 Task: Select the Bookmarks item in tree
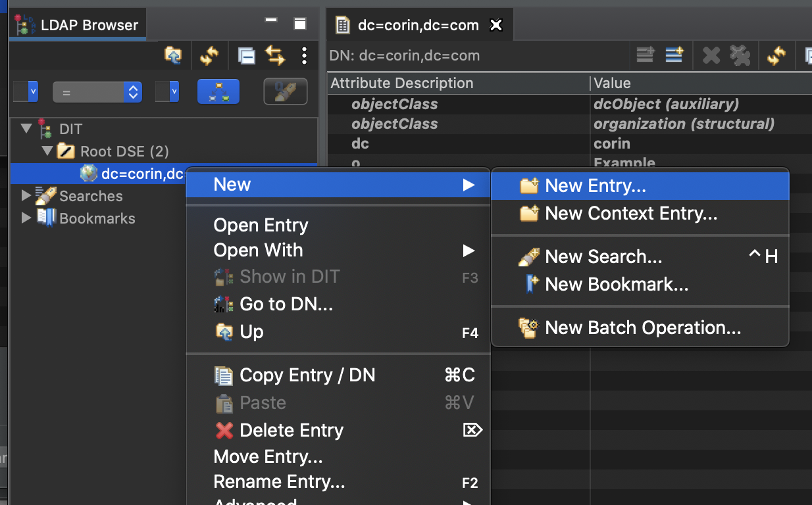[97, 218]
